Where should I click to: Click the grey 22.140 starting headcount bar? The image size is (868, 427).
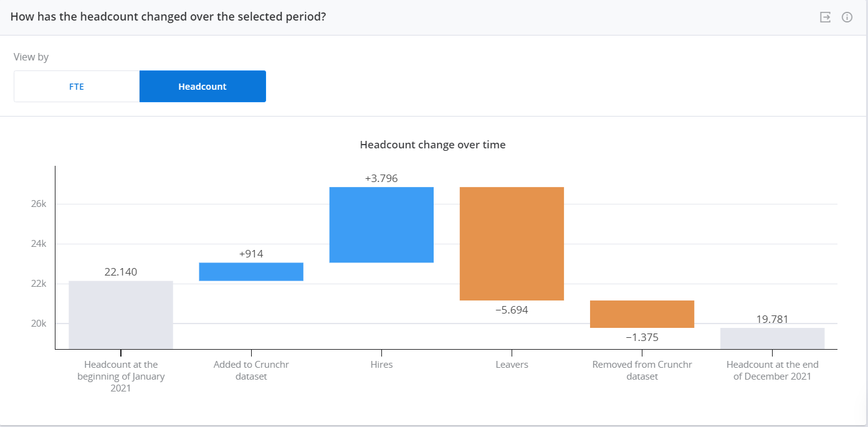[121, 315]
